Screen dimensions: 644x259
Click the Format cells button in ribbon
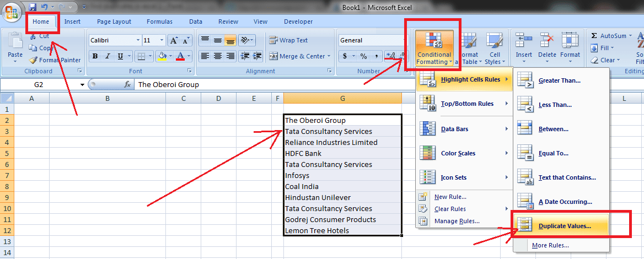[570, 47]
